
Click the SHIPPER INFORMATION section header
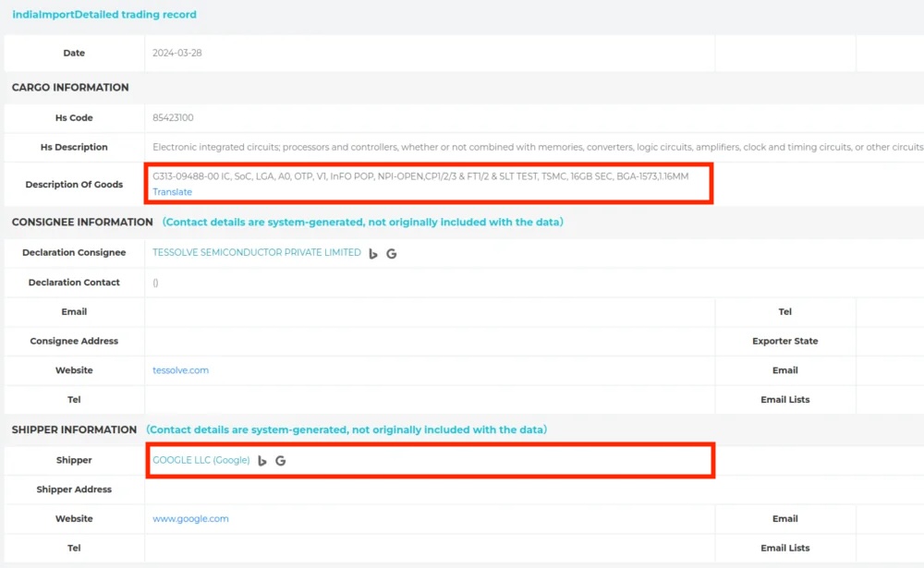[74, 429]
